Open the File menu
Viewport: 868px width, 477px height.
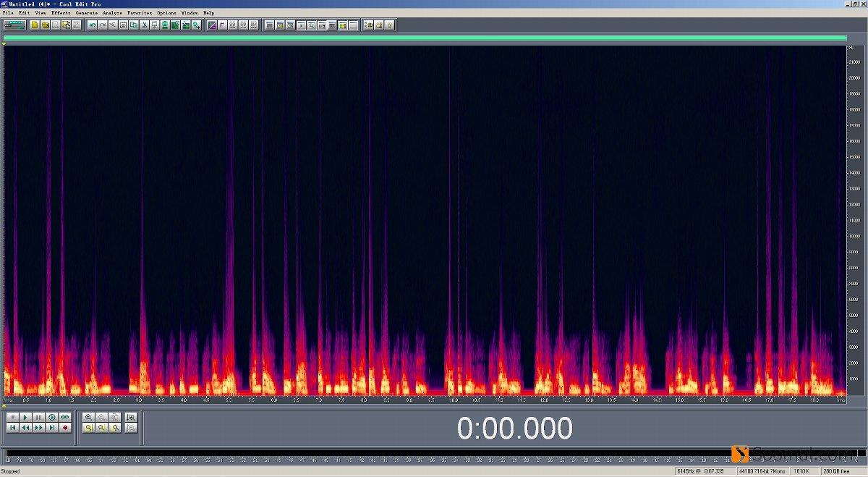(7, 13)
